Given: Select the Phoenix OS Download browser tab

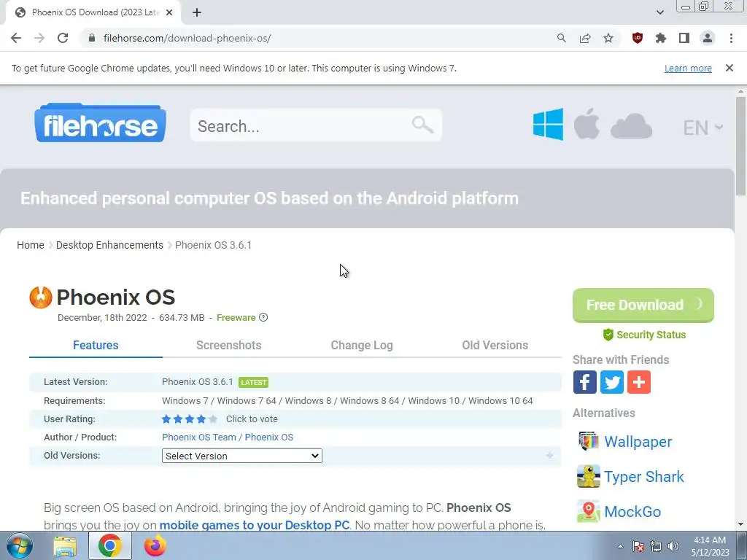Looking at the screenshot, I should click(93, 12).
